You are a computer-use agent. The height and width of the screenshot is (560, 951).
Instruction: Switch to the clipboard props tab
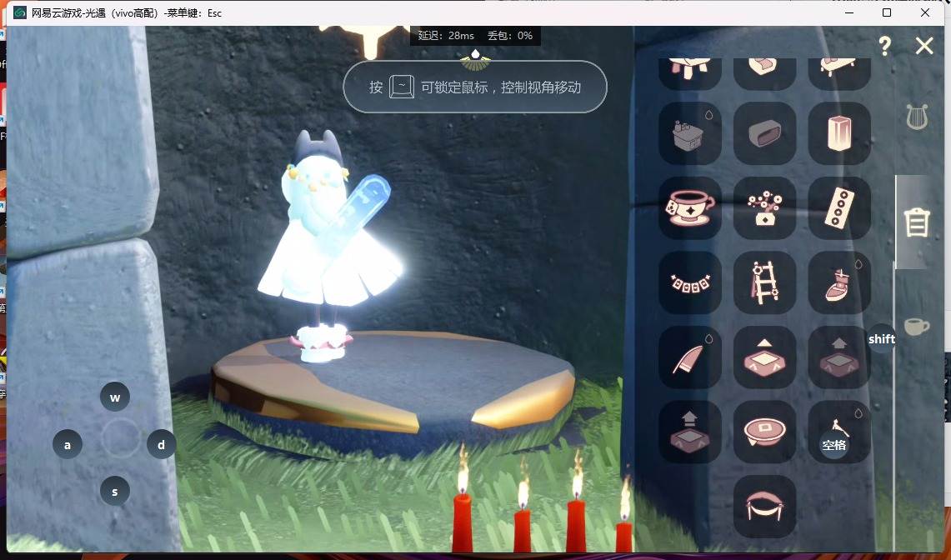point(917,222)
